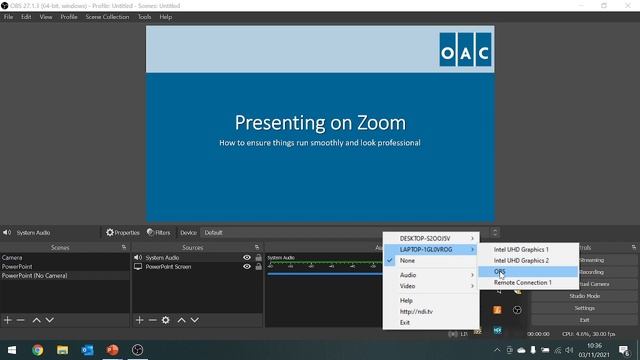The image size is (640, 360).
Task: Add a new source with the plus icon
Action: (140, 320)
